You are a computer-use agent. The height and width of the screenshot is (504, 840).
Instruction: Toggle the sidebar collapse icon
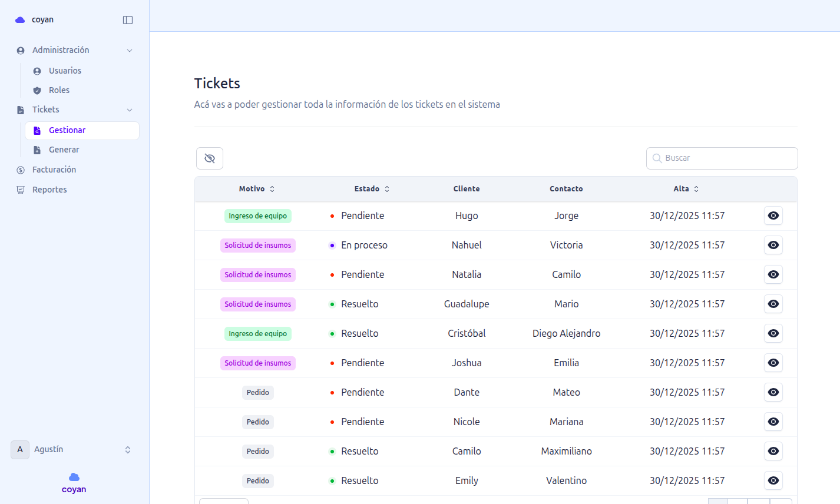coord(128,20)
